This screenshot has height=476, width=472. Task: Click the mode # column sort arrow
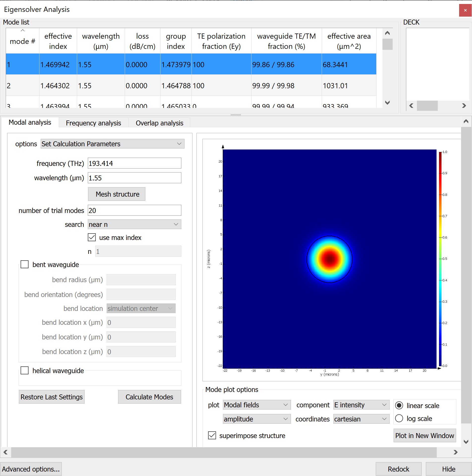tap(23, 30)
